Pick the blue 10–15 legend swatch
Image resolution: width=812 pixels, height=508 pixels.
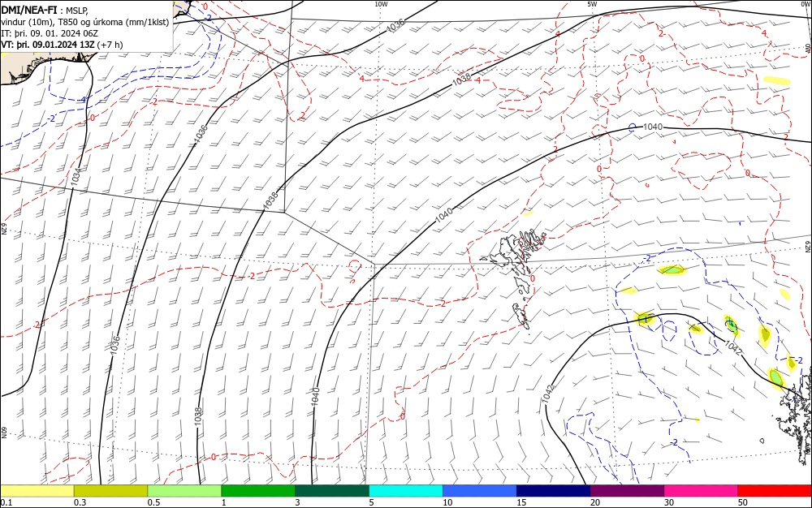[x=480, y=490]
